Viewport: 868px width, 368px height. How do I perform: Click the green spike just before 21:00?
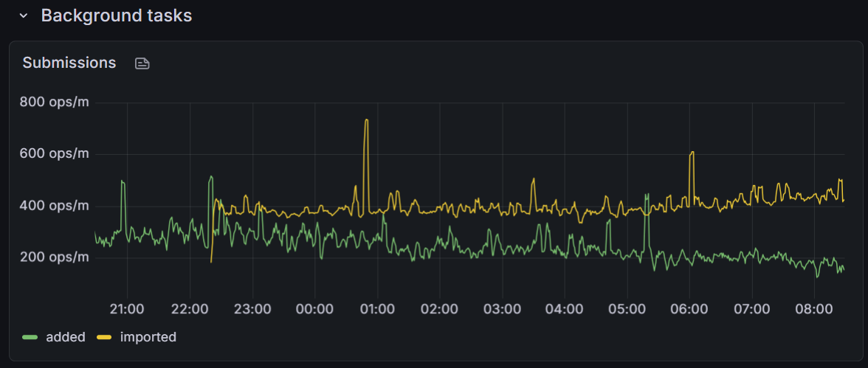123,181
